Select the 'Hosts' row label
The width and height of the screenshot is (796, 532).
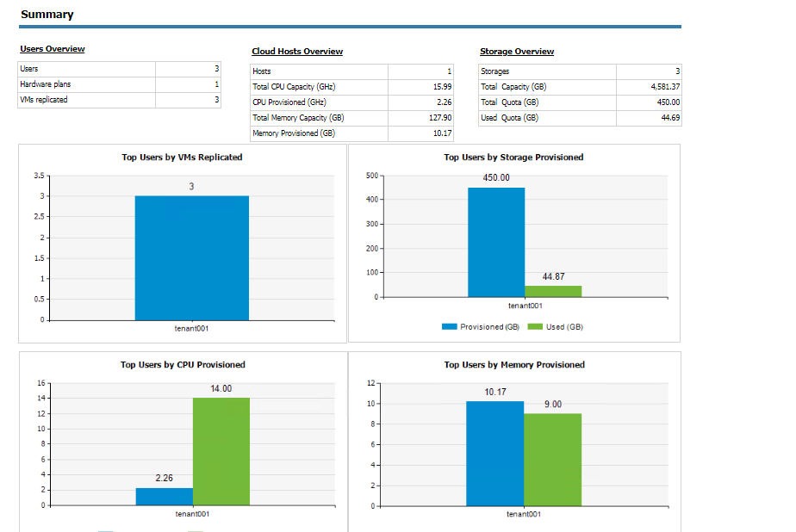[x=261, y=71]
